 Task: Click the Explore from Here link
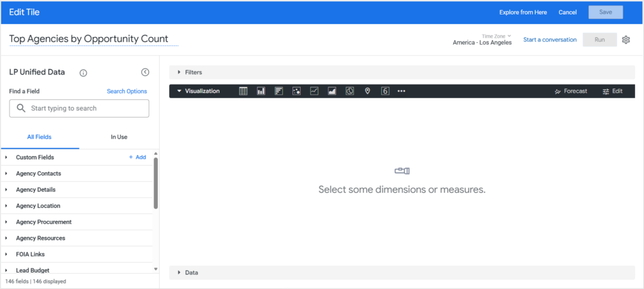coord(523,12)
